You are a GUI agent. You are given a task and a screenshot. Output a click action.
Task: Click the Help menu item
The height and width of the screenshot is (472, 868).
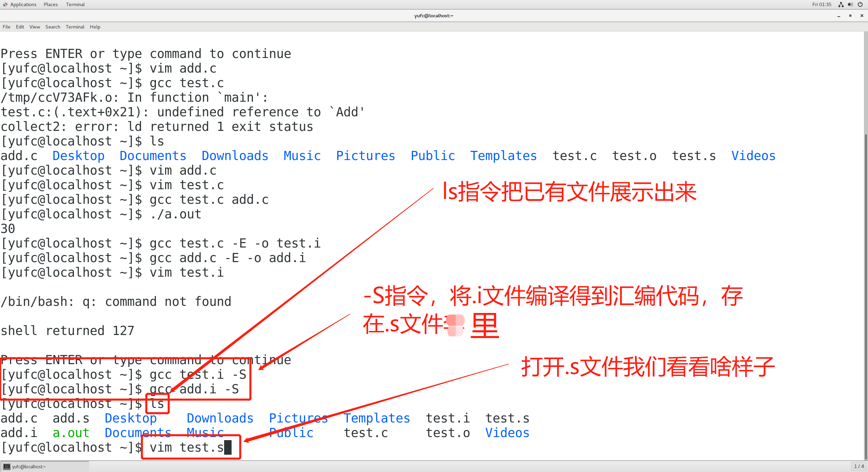coord(95,27)
